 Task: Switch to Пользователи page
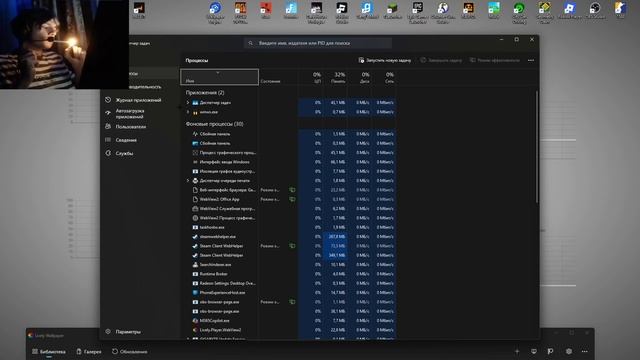tap(131, 127)
